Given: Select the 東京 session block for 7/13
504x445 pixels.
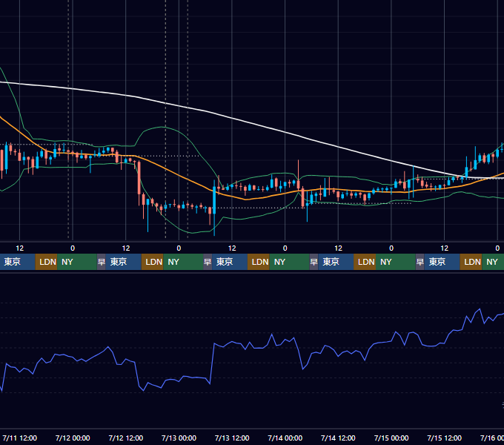Looking at the screenshot, I should point(230,262).
